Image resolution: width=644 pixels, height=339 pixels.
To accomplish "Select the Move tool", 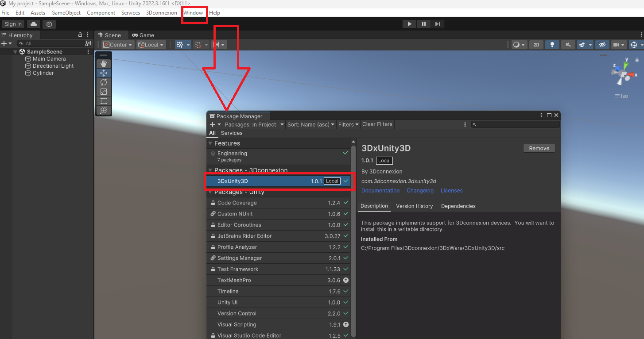I will [x=104, y=73].
